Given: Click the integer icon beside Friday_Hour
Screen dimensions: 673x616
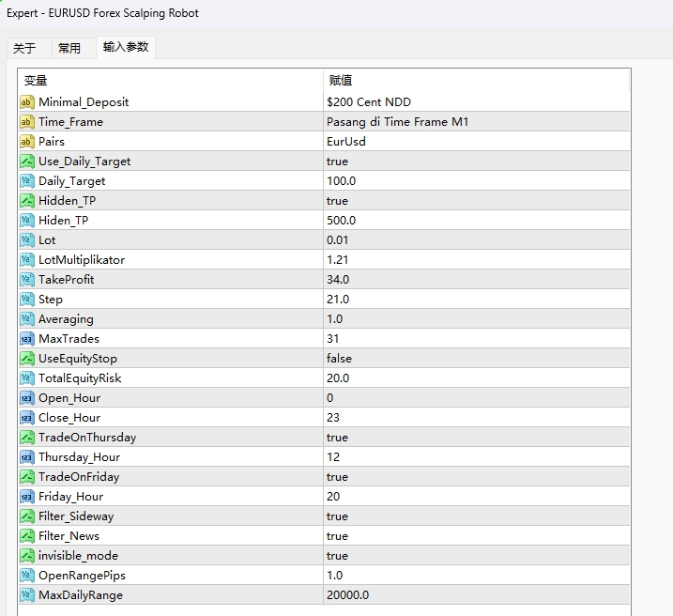Looking at the screenshot, I should (x=27, y=497).
